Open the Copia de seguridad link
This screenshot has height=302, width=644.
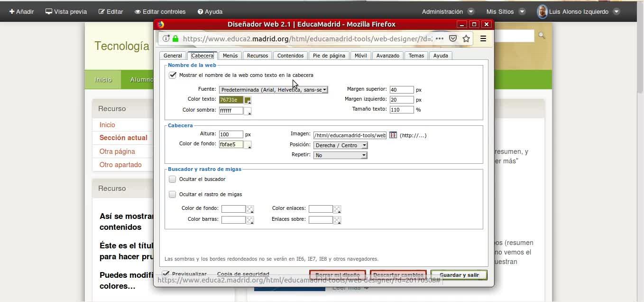[x=243, y=274]
